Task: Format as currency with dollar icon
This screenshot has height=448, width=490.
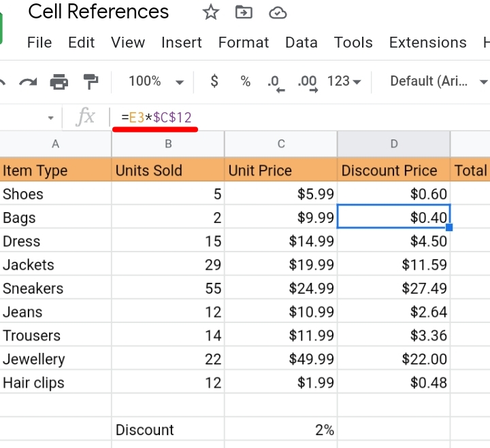Action: click(214, 81)
